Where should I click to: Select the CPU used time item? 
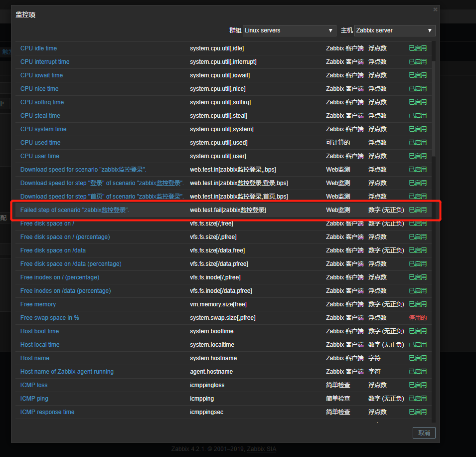[40, 143]
